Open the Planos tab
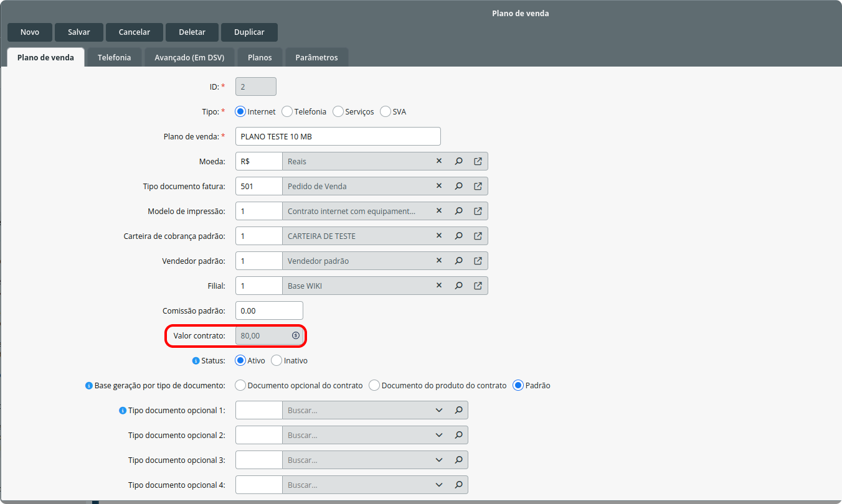 [260, 57]
